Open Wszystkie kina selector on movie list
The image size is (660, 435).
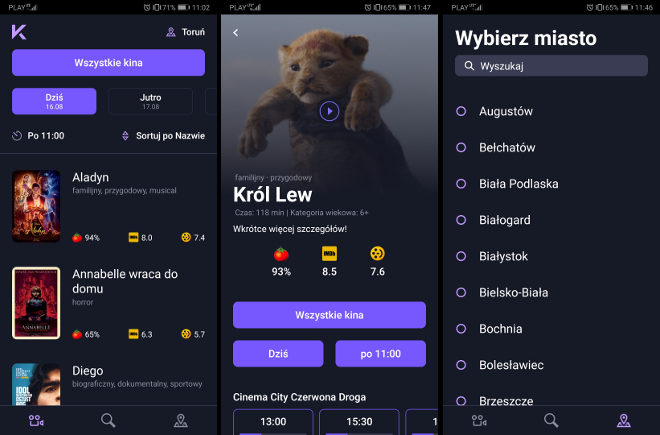pyautogui.click(x=108, y=63)
